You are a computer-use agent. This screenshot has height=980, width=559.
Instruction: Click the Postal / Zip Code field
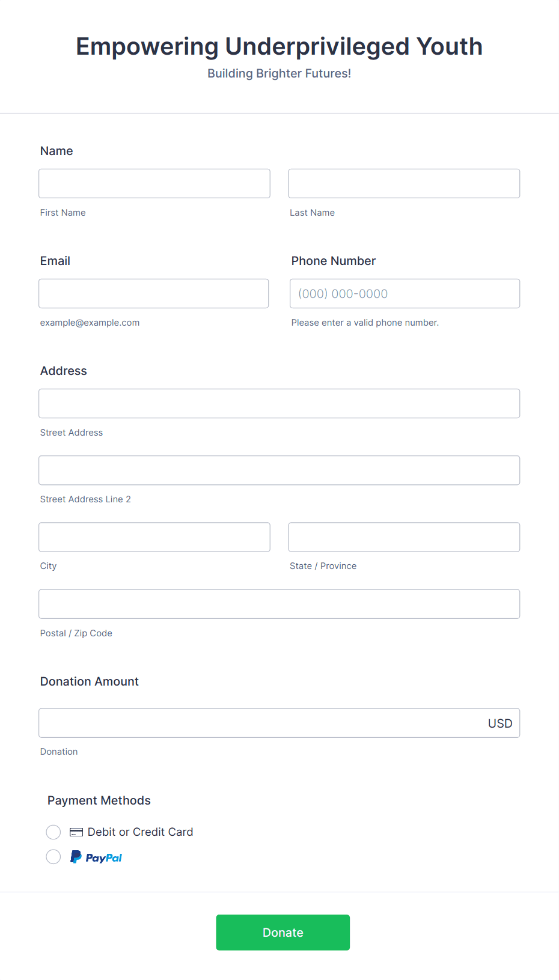click(x=279, y=604)
